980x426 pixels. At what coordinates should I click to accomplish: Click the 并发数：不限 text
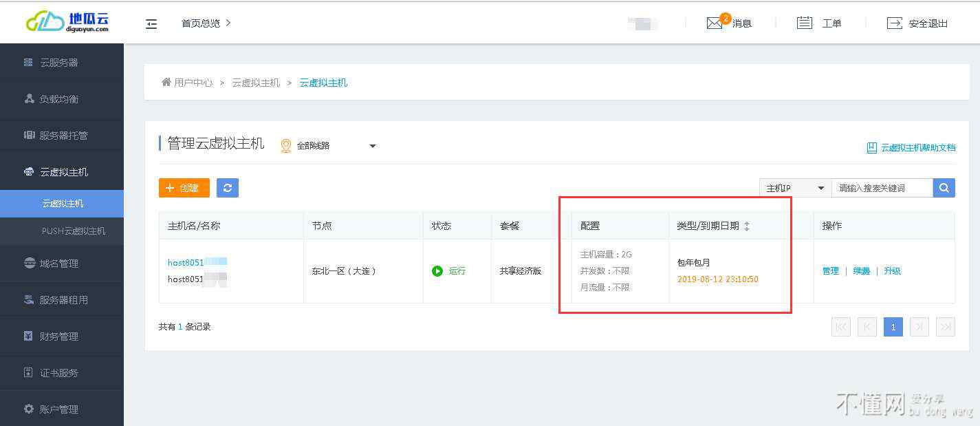(x=605, y=271)
